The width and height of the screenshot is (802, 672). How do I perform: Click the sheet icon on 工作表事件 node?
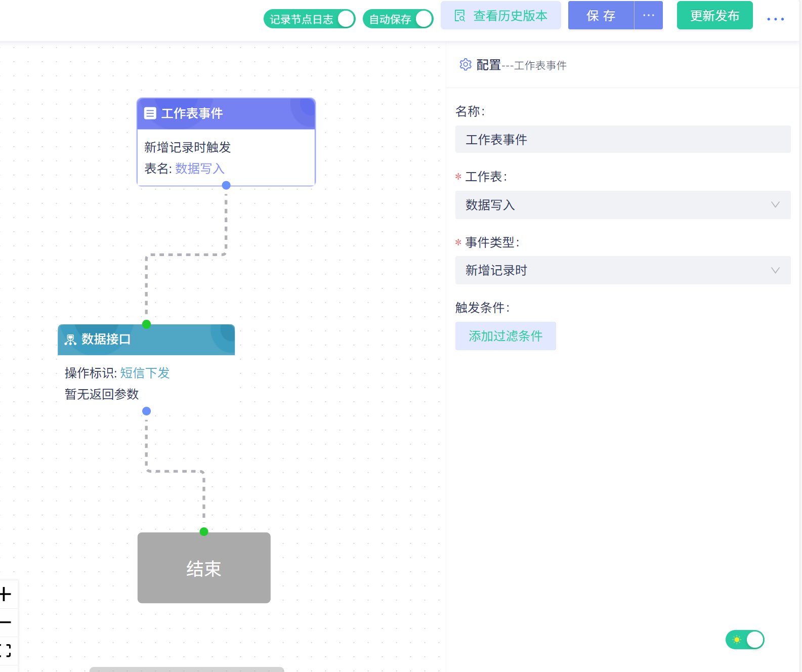coord(150,113)
